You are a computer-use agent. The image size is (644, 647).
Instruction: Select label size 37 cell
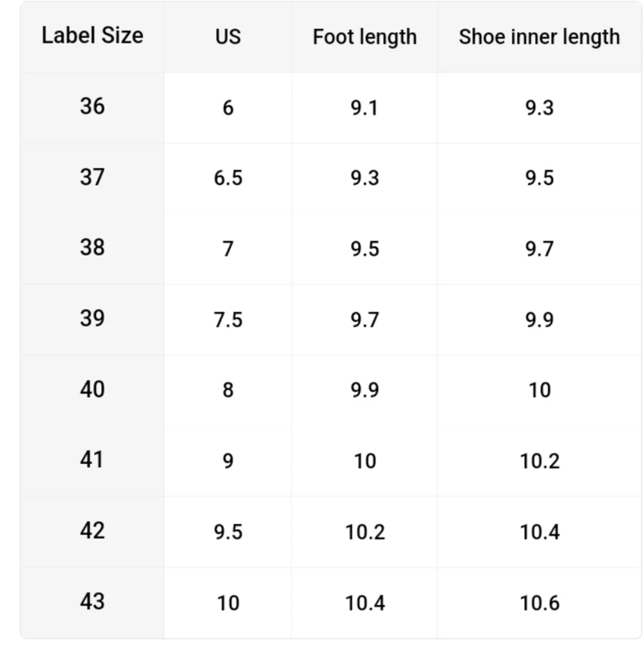coord(92,177)
